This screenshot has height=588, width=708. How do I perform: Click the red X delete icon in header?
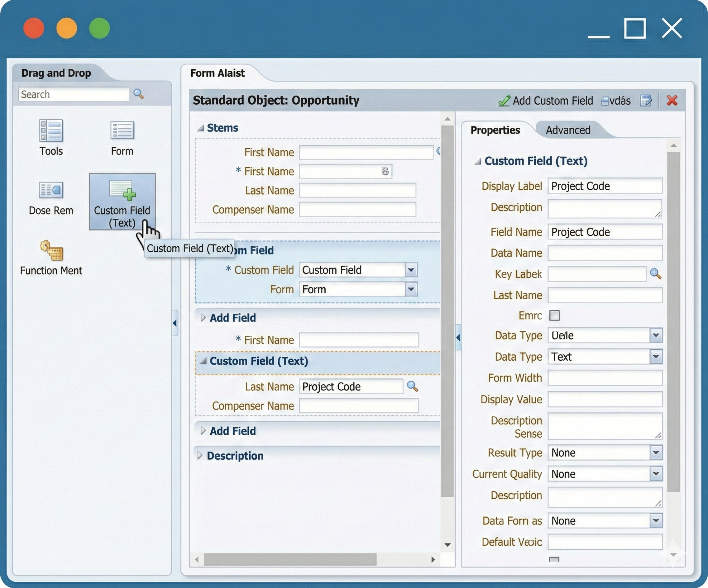click(672, 100)
